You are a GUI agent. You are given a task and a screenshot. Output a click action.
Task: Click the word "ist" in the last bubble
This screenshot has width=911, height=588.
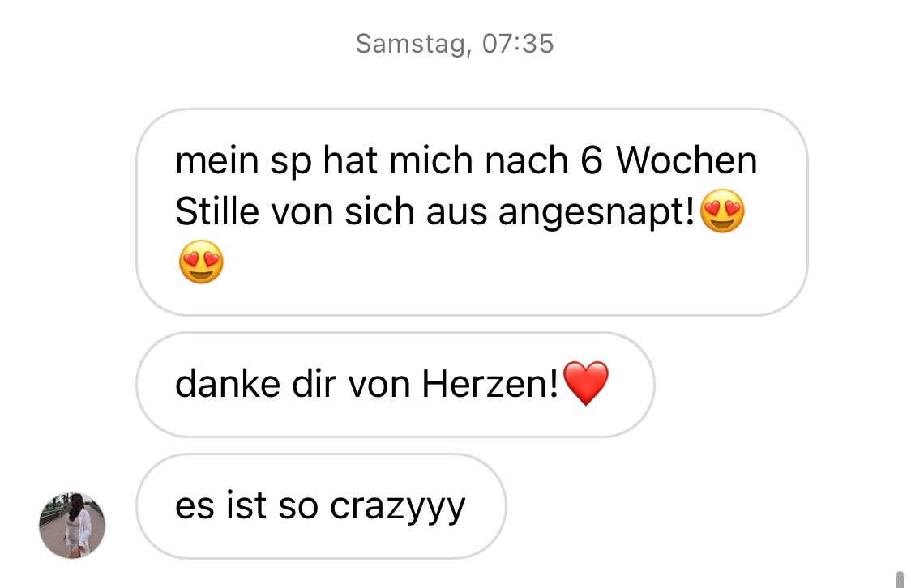(246, 505)
